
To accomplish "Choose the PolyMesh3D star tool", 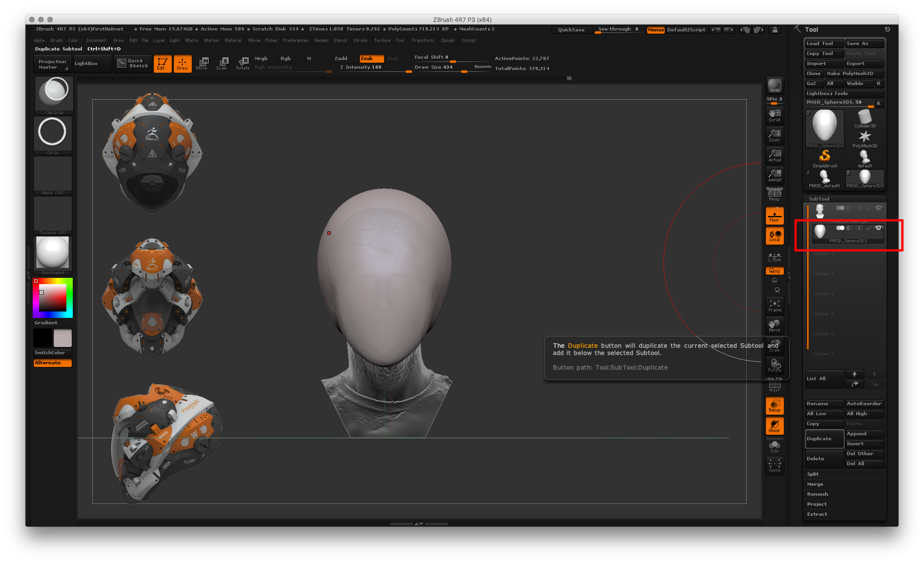I will click(x=864, y=139).
